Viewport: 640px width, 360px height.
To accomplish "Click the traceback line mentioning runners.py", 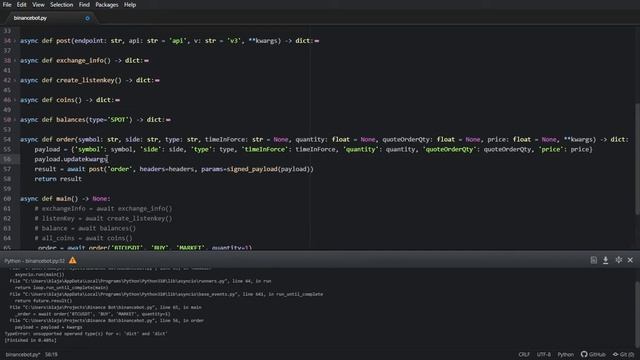I will click(140, 281).
